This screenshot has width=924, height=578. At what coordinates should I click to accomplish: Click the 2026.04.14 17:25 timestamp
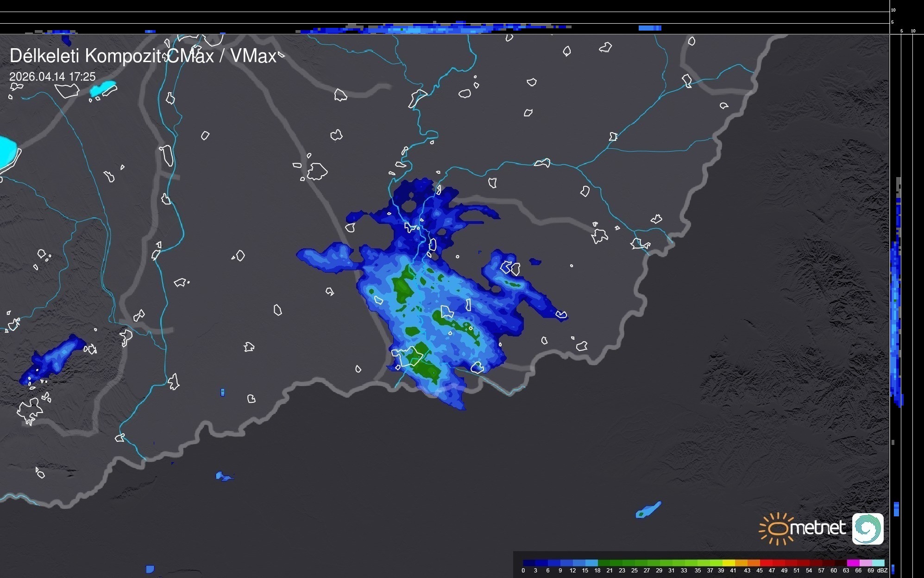(x=52, y=76)
